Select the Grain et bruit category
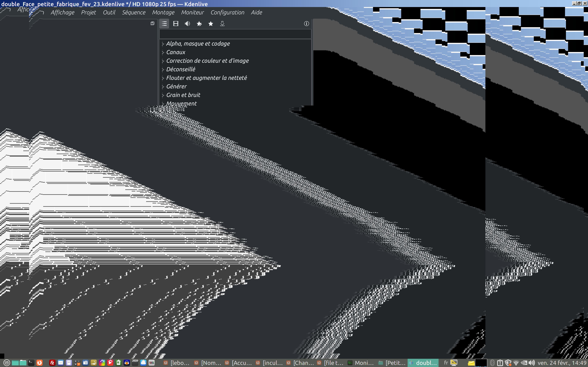This screenshot has width=588, height=367. pyautogui.click(x=183, y=95)
